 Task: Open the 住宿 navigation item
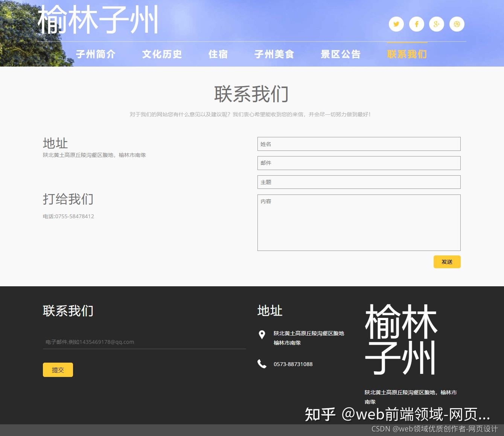click(218, 54)
